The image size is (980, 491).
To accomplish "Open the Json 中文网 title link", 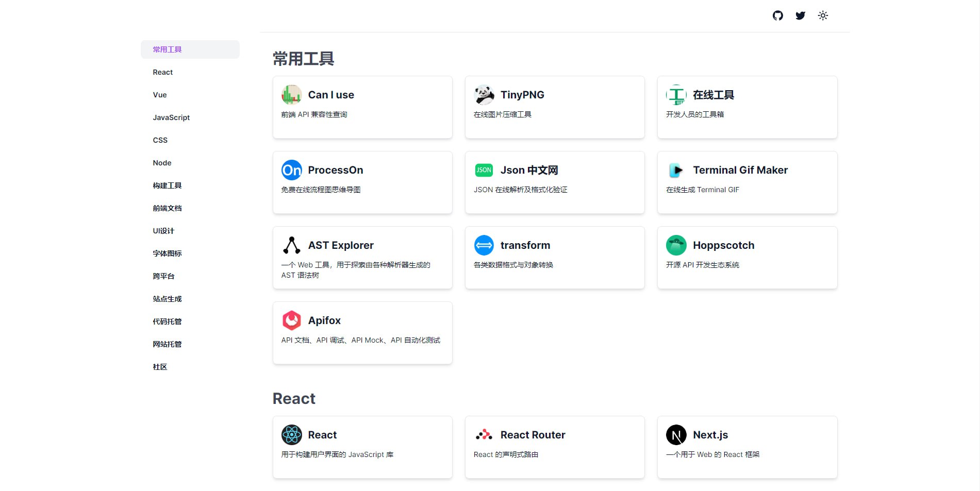I will click(529, 170).
